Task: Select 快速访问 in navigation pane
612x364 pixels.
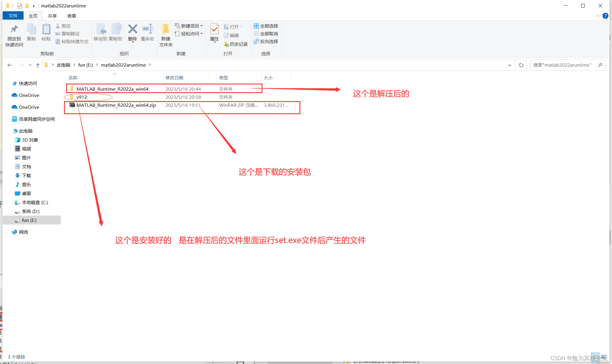Action: tap(28, 84)
